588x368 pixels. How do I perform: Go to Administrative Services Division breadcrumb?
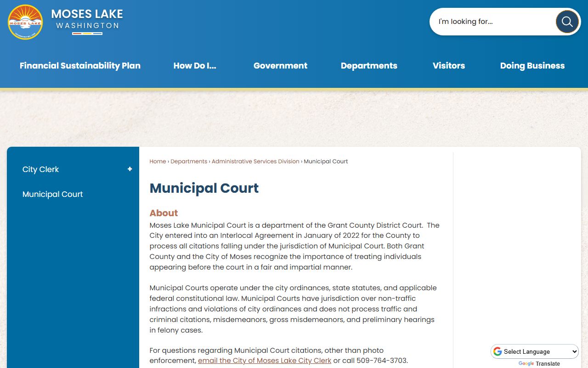click(x=255, y=161)
